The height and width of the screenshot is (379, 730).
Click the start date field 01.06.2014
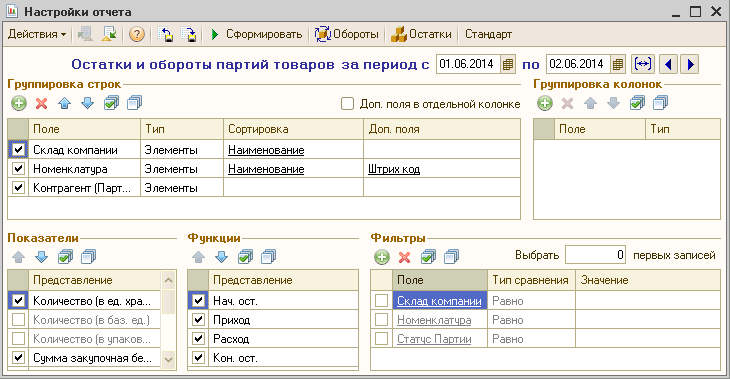pyautogui.click(x=468, y=64)
